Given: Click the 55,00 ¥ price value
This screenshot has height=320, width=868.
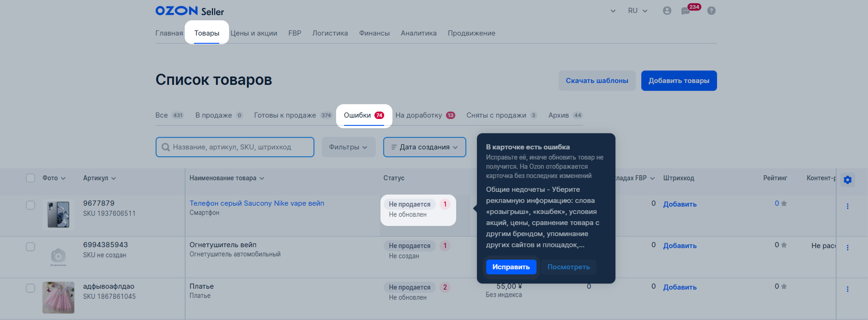Looking at the screenshot, I should [x=509, y=286].
